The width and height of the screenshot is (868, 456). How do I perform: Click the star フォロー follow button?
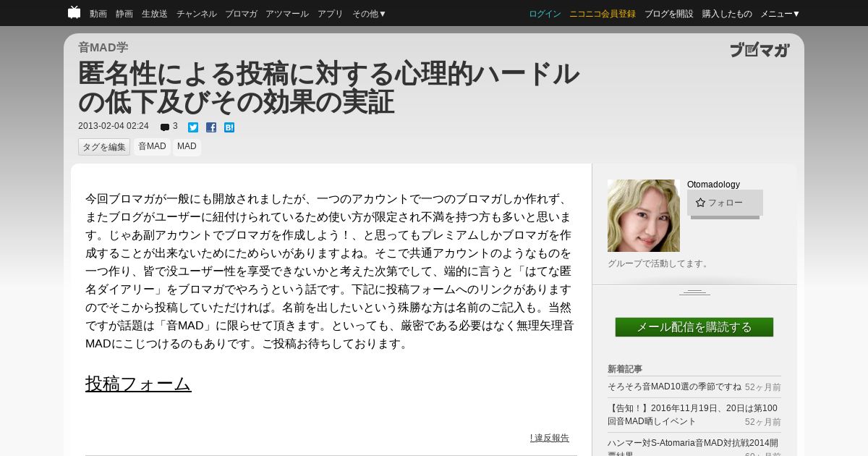725,203
